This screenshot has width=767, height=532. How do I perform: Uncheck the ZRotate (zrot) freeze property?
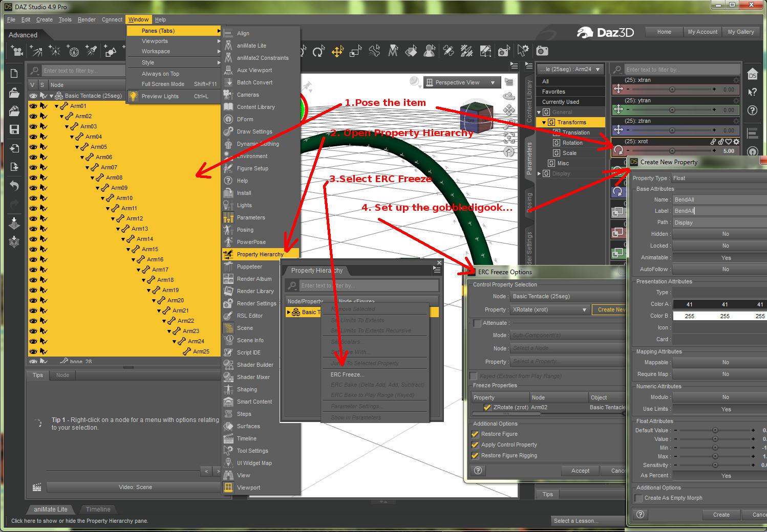point(487,408)
